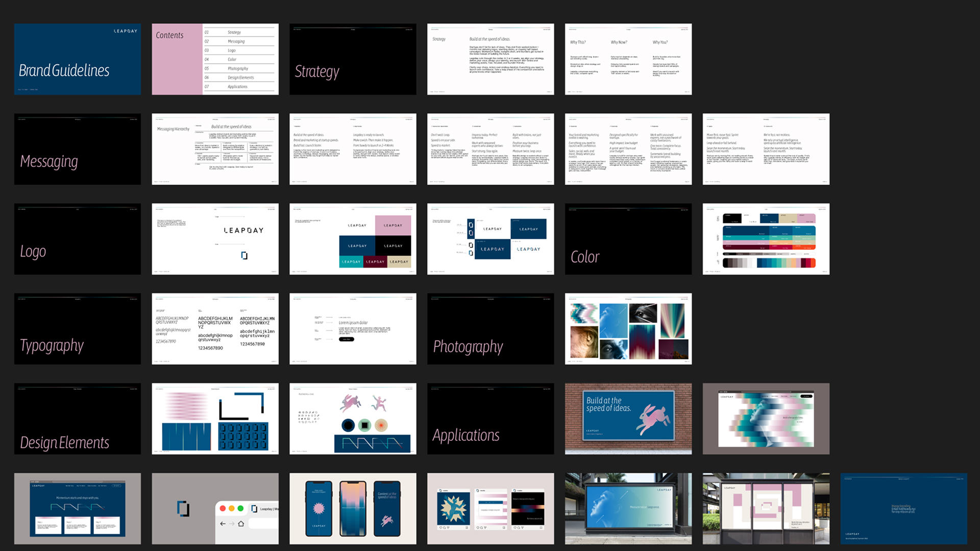The height and width of the screenshot is (551, 980).
Task: Open the Brand Guidelines cover slide
Action: coord(77,59)
